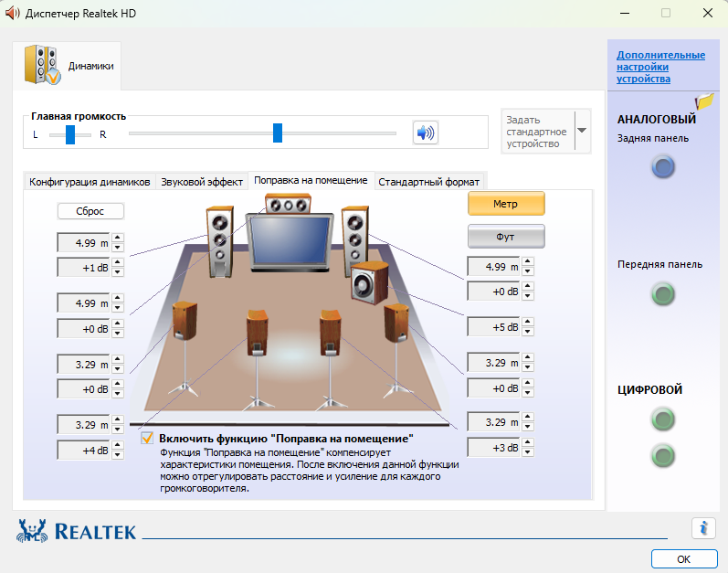Increase the +1 dB gain with up arrow
The width and height of the screenshot is (728, 573).
click(118, 263)
